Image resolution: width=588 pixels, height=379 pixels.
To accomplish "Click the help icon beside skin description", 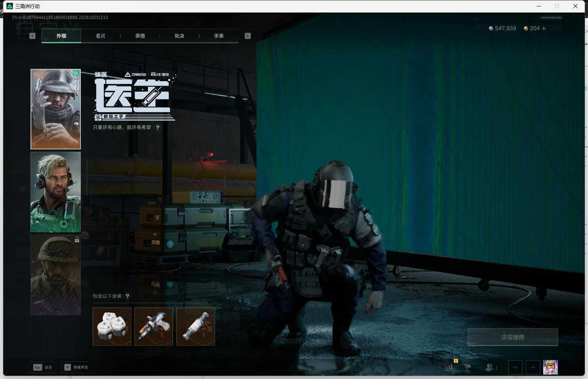I will pyautogui.click(x=157, y=128).
